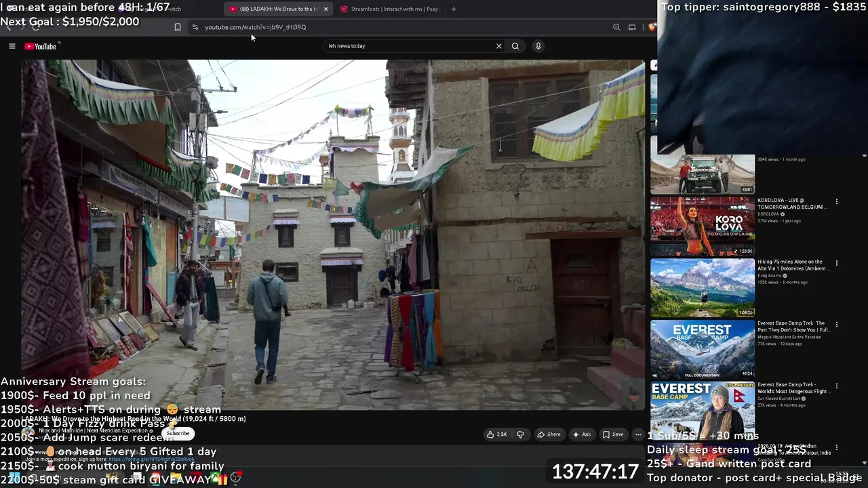
Task: Run the YouTube search with magnifier button
Action: tap(515, 46)
